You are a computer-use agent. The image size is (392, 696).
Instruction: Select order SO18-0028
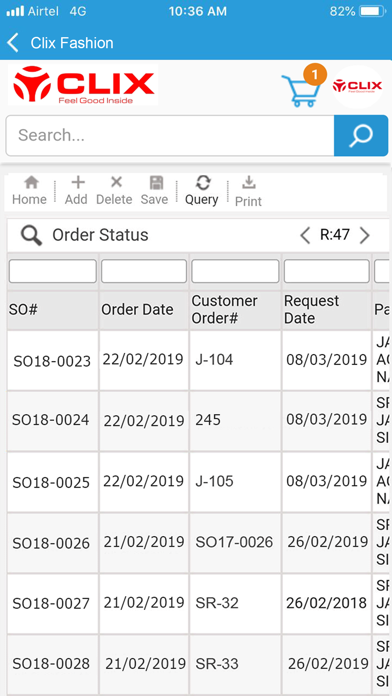point(51,664)
